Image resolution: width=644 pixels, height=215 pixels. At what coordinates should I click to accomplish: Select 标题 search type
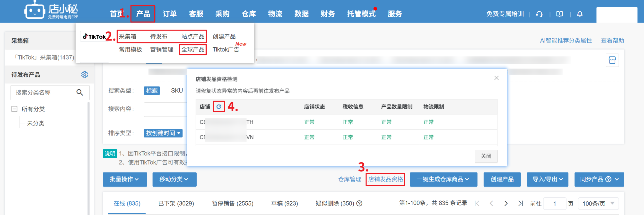pos(152,91)
